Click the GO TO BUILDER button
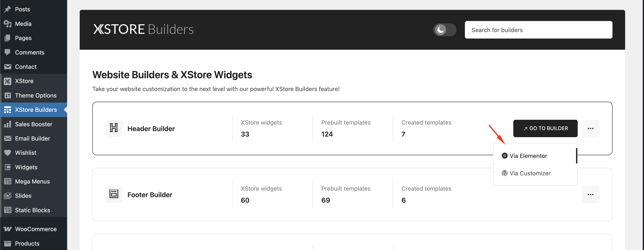The height and width of the screenshot is (250, 644). tap(545, 128)
